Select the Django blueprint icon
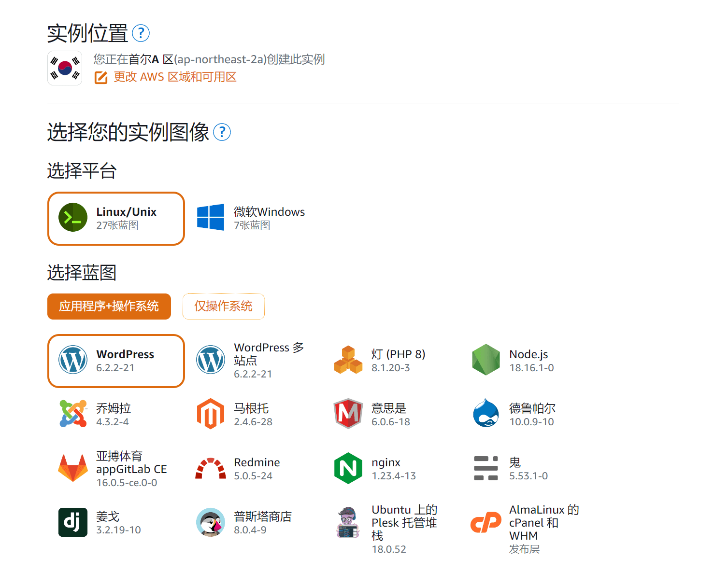 [72, 522]
